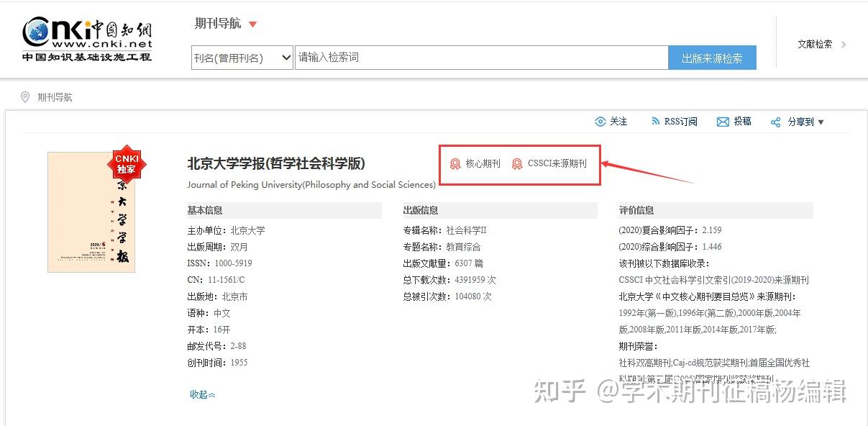868x426 pixels.
Task: Click the journal title 北京大学学报(哲学社会科学版)
Action: point(276,163)
